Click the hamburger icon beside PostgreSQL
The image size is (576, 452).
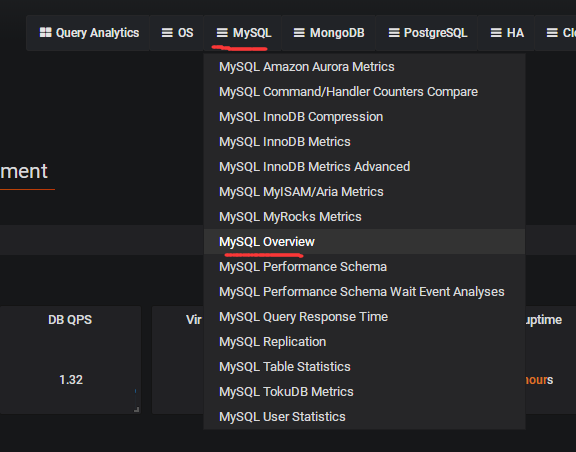pos(394,33)
